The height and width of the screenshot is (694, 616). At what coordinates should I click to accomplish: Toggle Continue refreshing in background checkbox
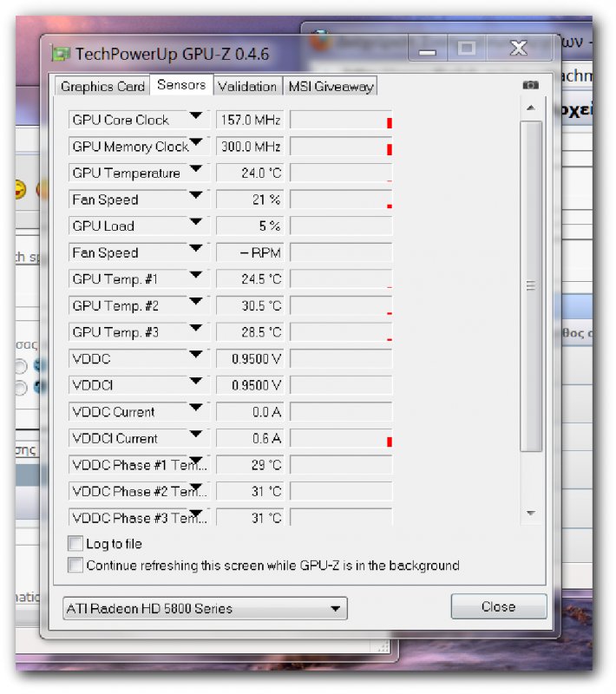[x=75, y=565]
